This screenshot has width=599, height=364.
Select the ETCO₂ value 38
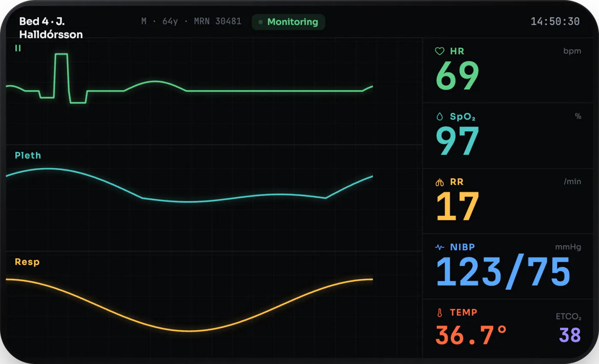(570, 335)
